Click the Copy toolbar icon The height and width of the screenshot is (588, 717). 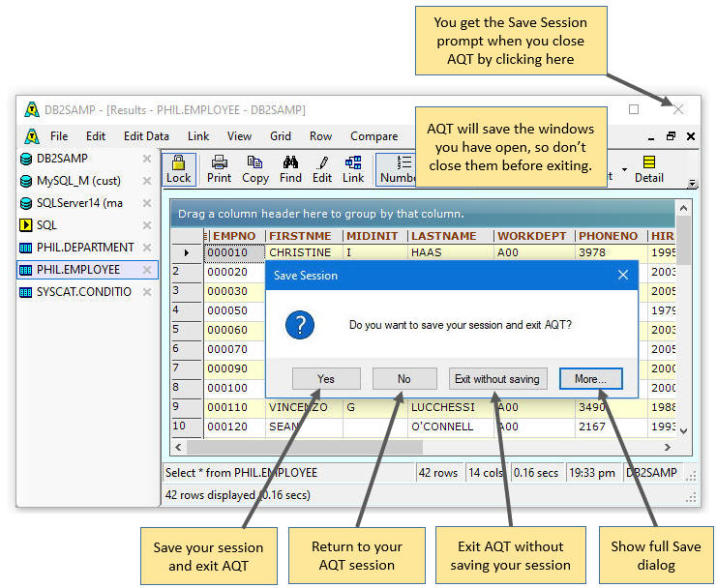point(255,169)
